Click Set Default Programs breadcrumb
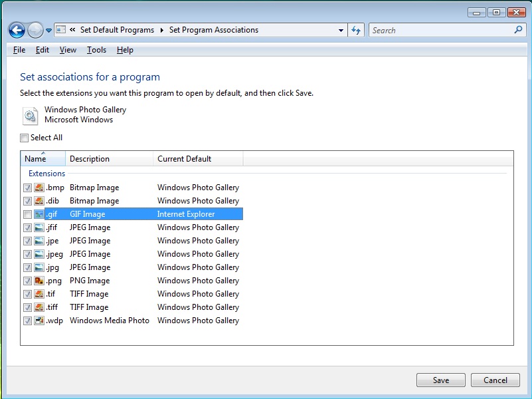 pyautogui.click(x=117, y=30)
